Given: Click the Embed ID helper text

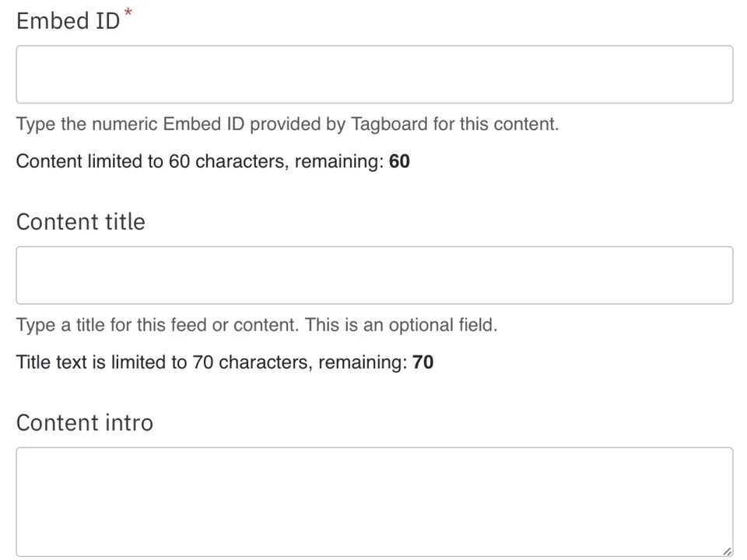Looking at the screenshot, I should (287, 124).
